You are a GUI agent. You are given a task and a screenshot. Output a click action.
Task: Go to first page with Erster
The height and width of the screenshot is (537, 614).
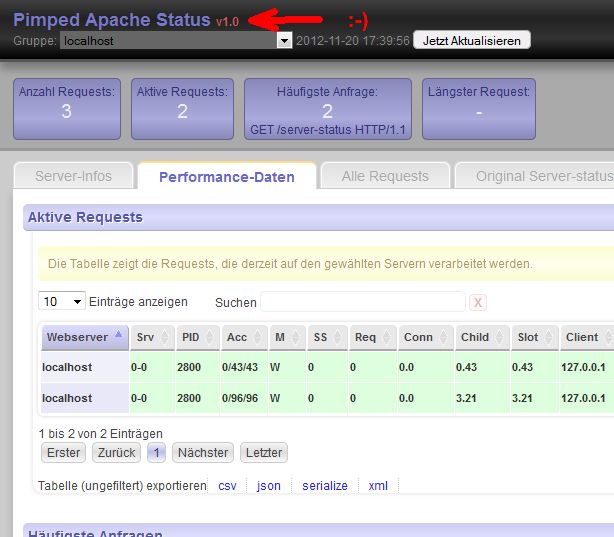pos(63,452)
